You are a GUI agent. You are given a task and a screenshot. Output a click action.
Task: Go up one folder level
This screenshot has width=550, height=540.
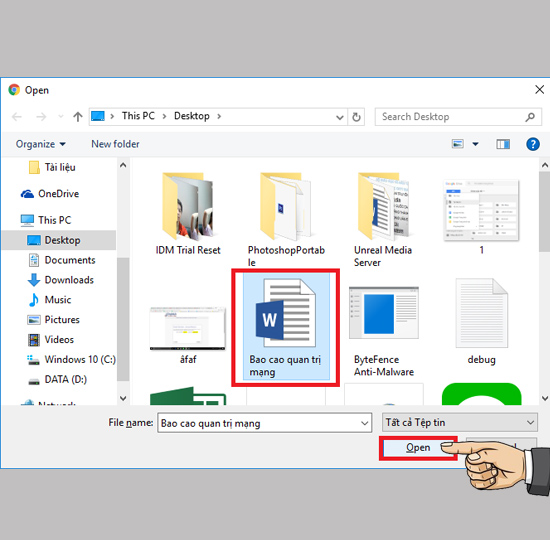point(78,117)
